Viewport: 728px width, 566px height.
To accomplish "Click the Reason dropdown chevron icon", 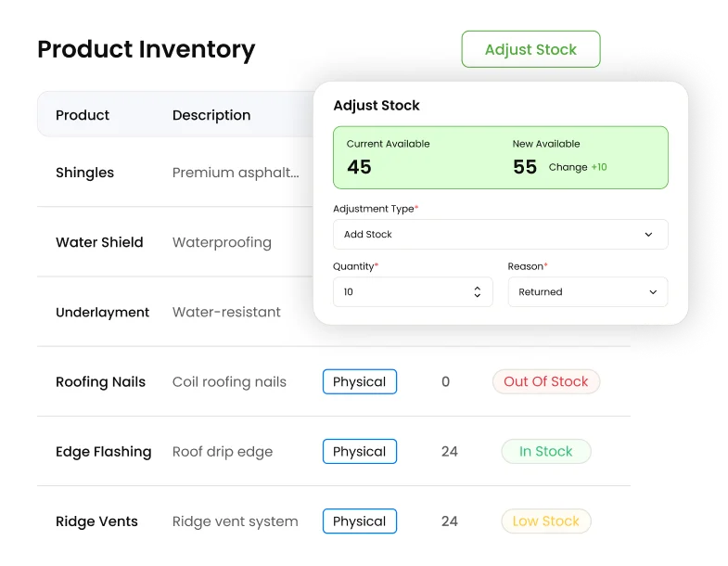I will click(x=653, y=292).
